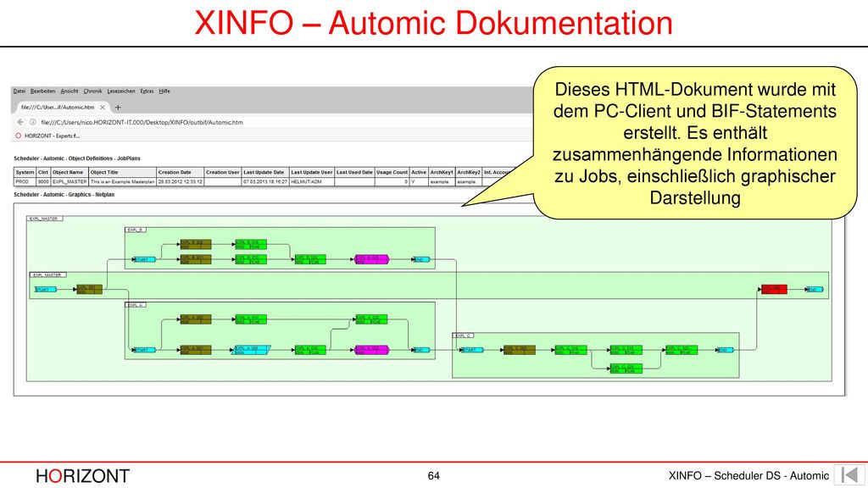The height and width of the screenshot is (488, 868).
Task: Click the Last Used Date column header
Action: tap(354, 172)
